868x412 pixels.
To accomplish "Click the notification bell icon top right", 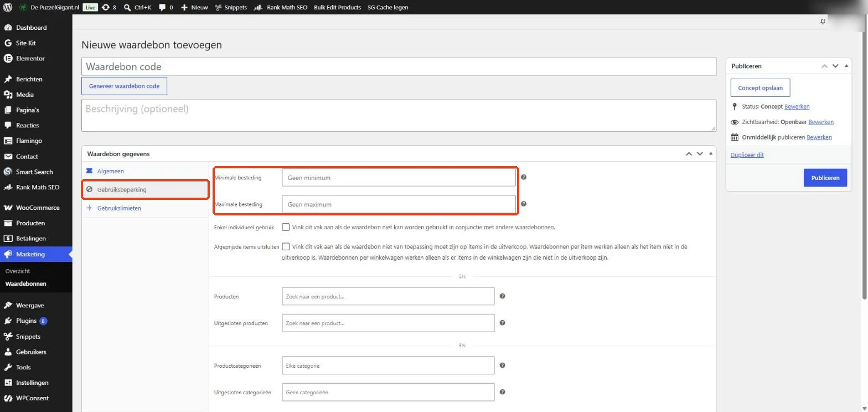I will click(x=823, y=22).
